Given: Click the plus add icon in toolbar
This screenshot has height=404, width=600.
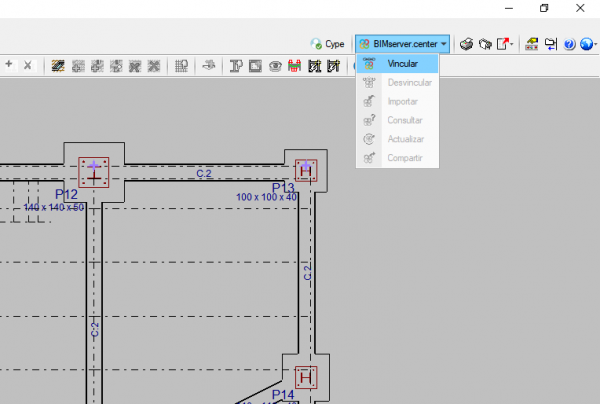Looking at the screenshot, I should tap(9, 65).
